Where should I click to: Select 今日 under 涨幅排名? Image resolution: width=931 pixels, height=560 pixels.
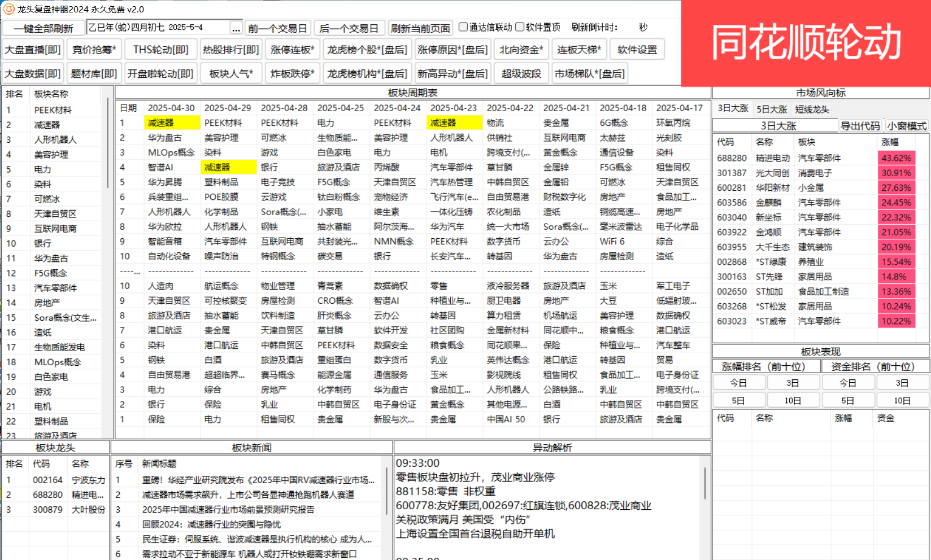click(739, 383)
